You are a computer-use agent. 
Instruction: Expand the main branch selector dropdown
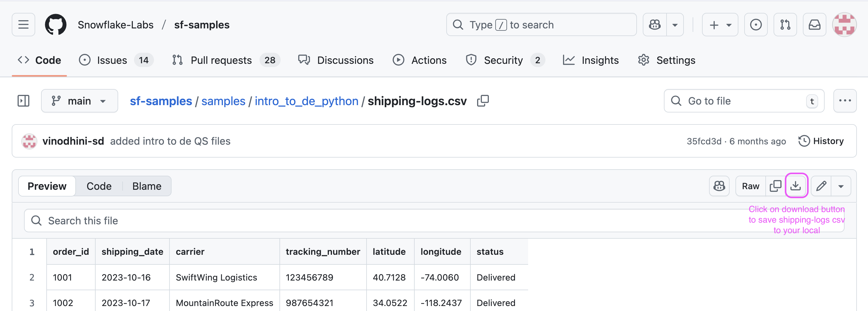click(79, 101)
